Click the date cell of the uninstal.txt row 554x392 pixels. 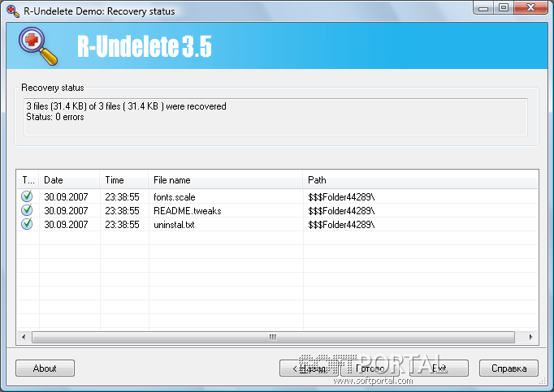66,224
